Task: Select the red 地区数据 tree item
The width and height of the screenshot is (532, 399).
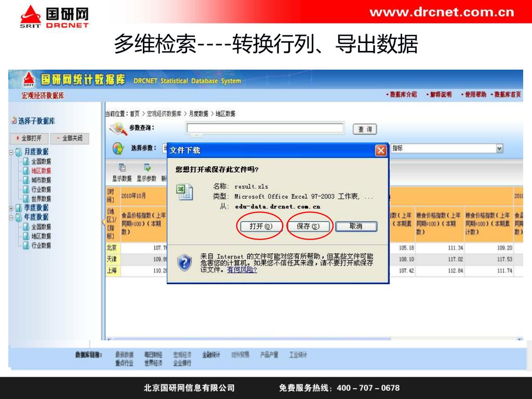Action: pos(41,170)
